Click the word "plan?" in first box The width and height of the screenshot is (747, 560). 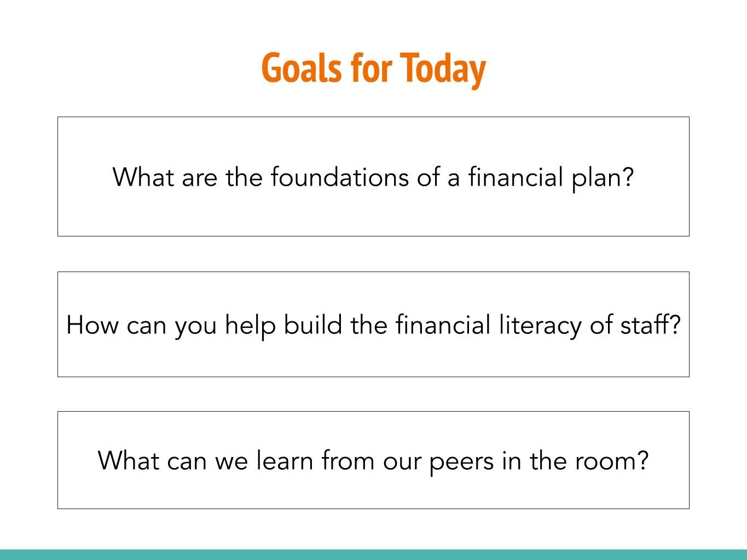tap(603, 178)
